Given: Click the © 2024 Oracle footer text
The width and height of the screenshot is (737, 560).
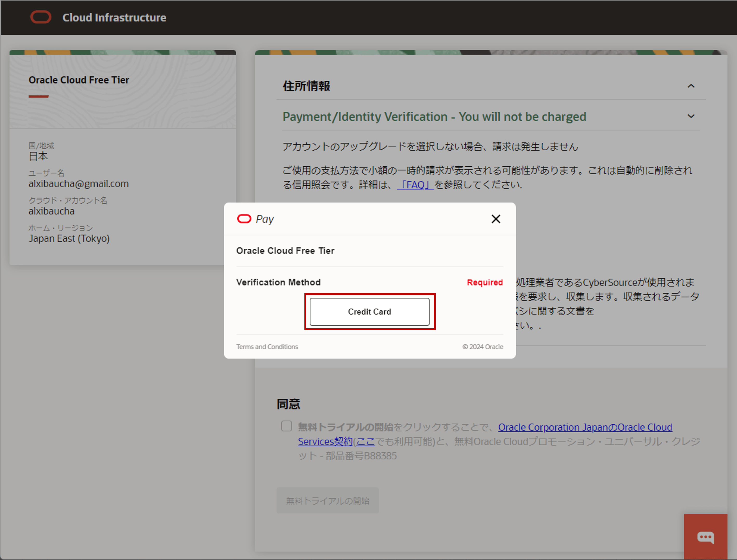Looking at the screenshot, I should tap(483, 347).
